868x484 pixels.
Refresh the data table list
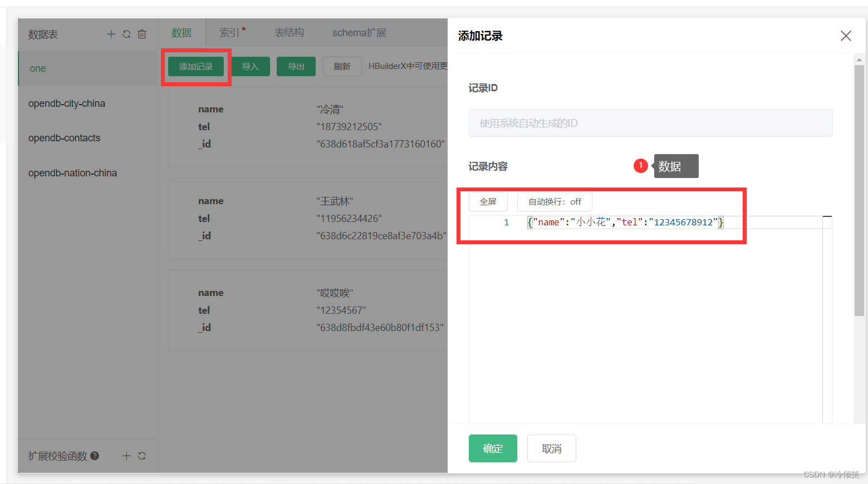(126, 34)
